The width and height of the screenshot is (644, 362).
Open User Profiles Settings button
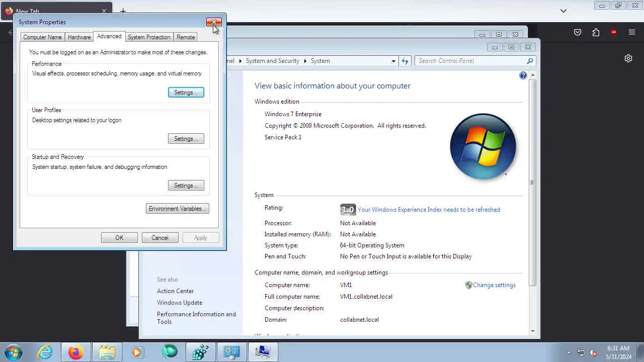[x=186, y=139]
